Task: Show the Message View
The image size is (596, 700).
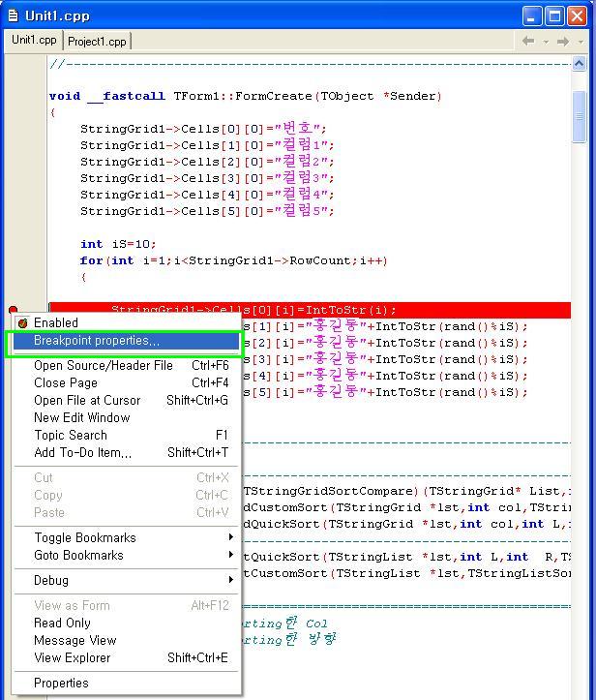Action: [74, 640]
